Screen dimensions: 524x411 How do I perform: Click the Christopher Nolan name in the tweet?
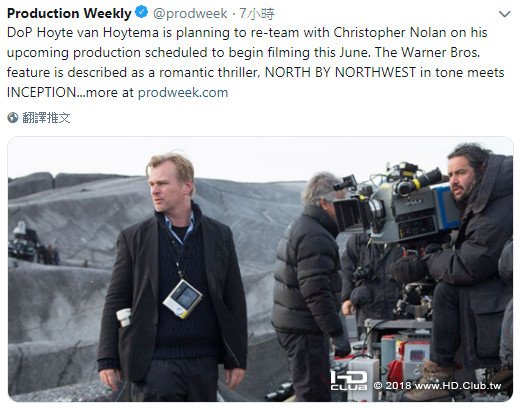pos(390,33)
